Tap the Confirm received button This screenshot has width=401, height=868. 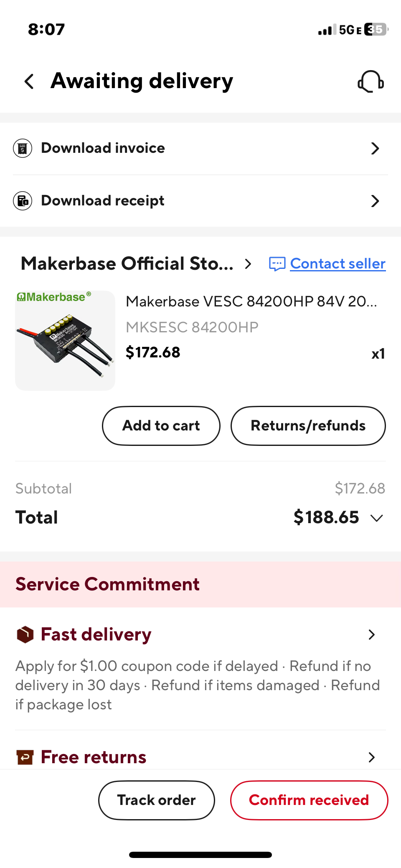coord(309,800)
